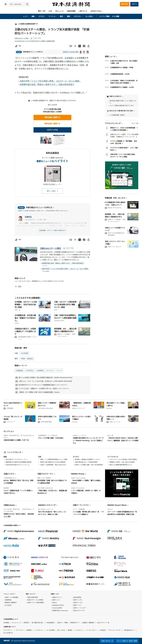Open NIKKEI GX logo in related sites

click(119, 531)
